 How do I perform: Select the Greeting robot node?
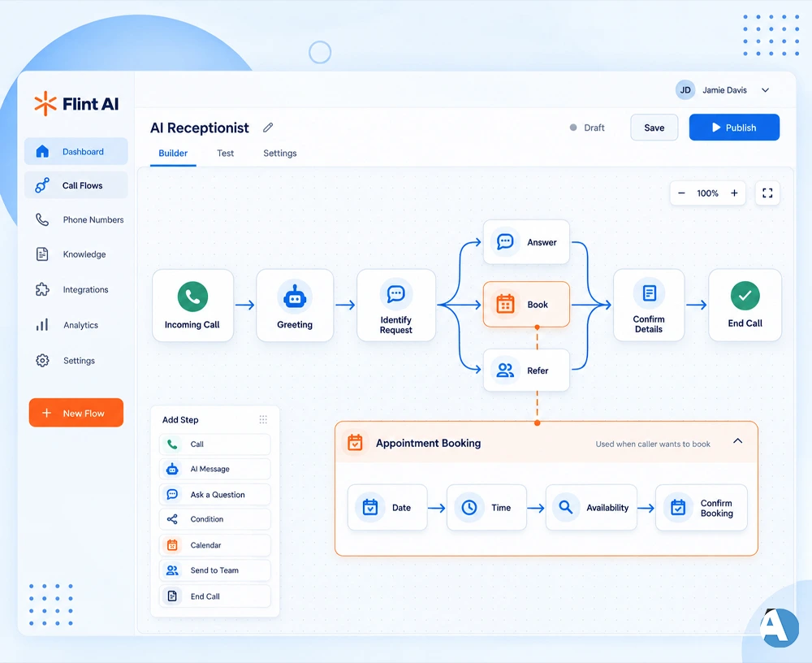[295, 305]
